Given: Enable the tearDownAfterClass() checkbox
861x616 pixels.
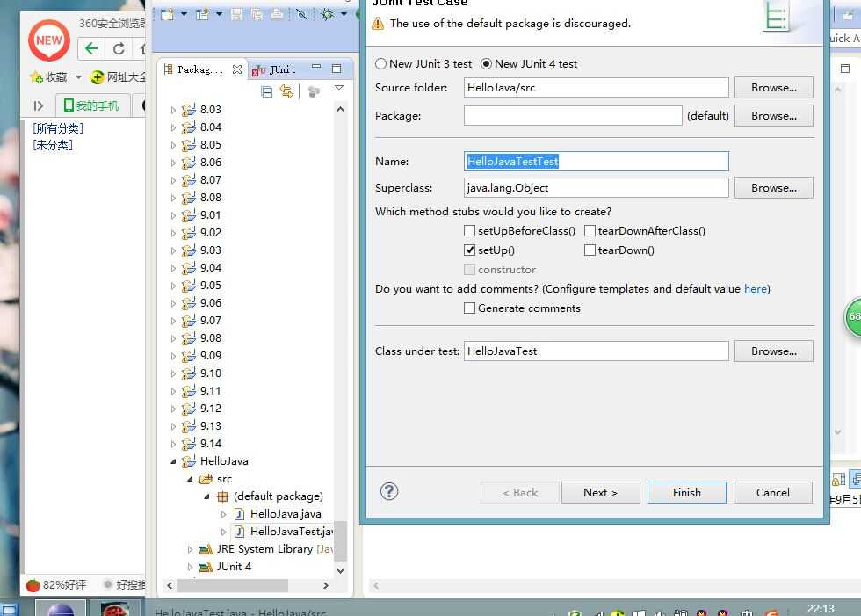Looking at the screenshot, I should [x=590, y=230].
